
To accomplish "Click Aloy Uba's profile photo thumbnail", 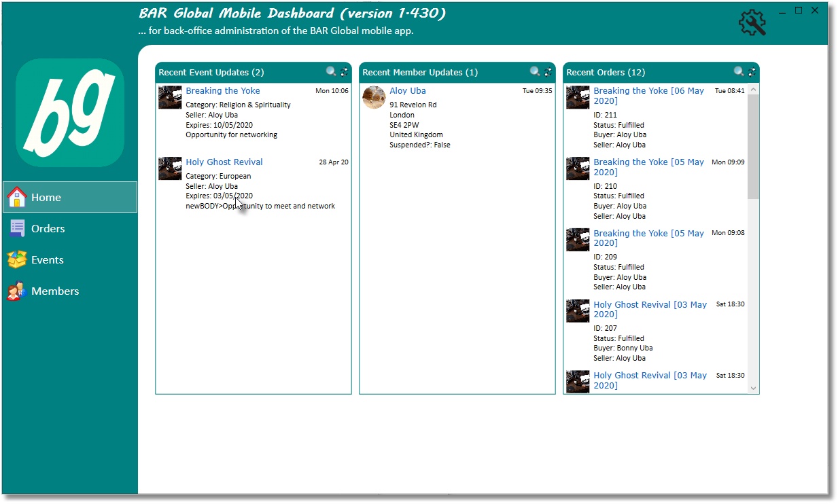I will [374, 98].
